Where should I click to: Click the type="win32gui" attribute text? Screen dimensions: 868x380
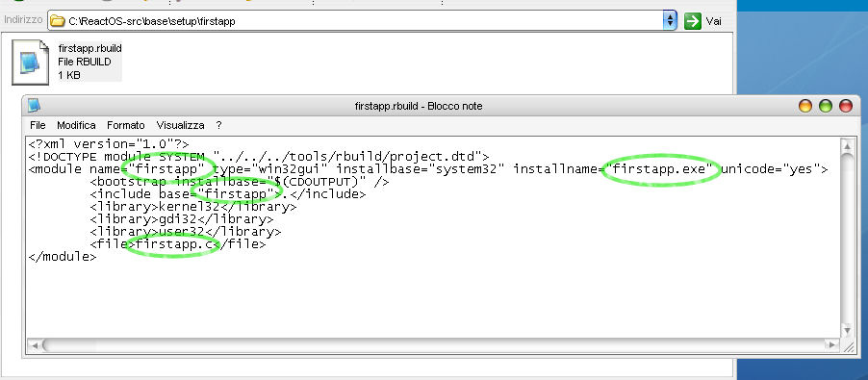click(270, 169)
